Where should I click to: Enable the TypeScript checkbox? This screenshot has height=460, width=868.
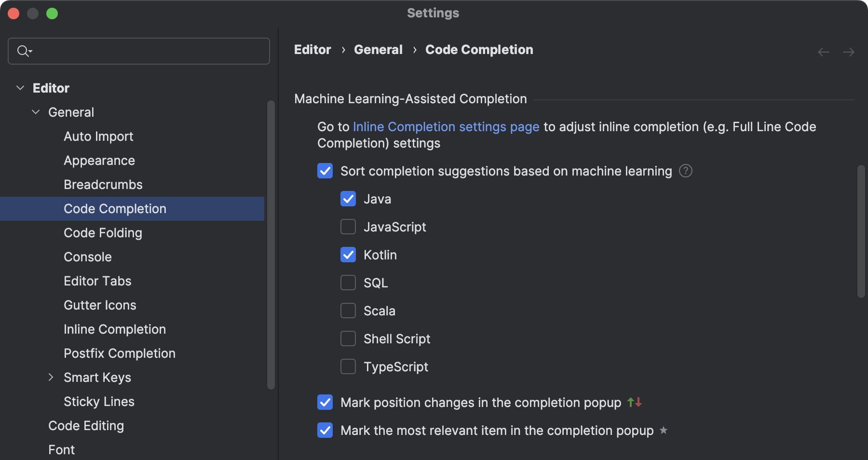pos(348,366)
